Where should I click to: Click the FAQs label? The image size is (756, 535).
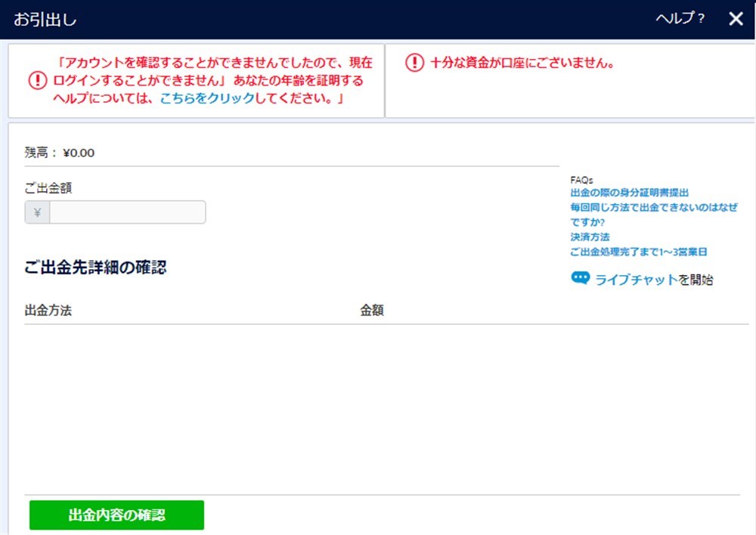[581, 180]
